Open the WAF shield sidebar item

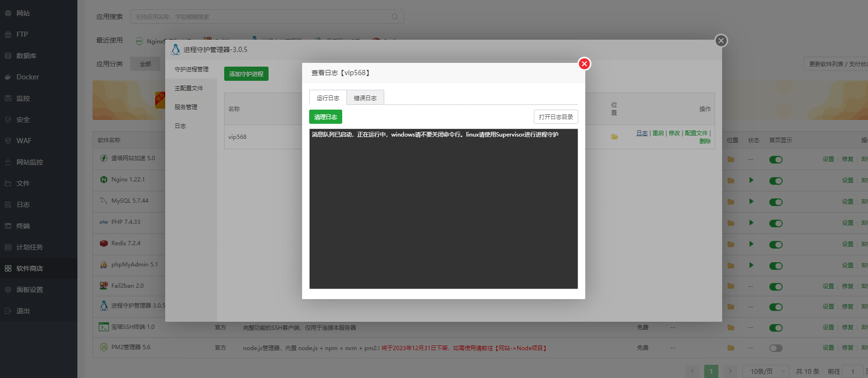tap(8, 141)
